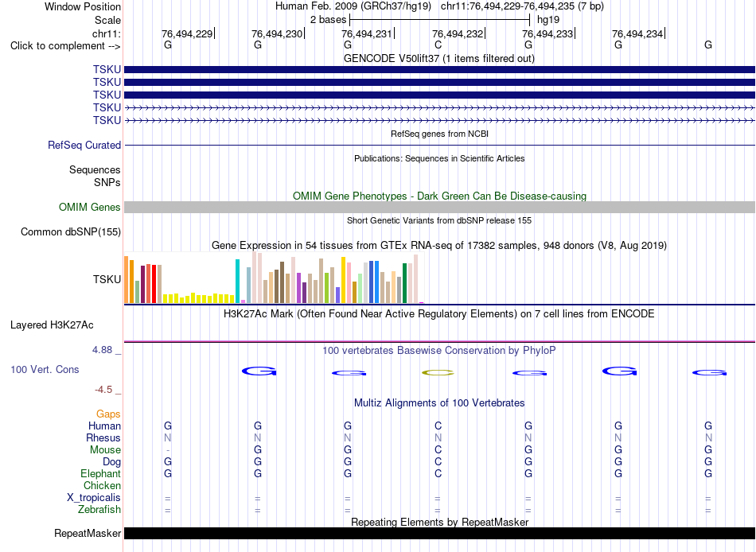Click the Chicken alignment row label

coord(102,485)
